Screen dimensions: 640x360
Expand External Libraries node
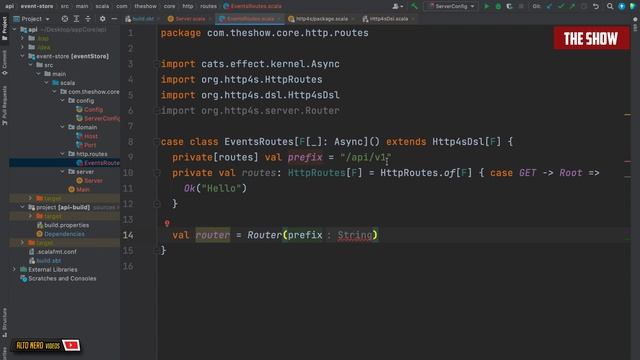[x=14, y=269]
